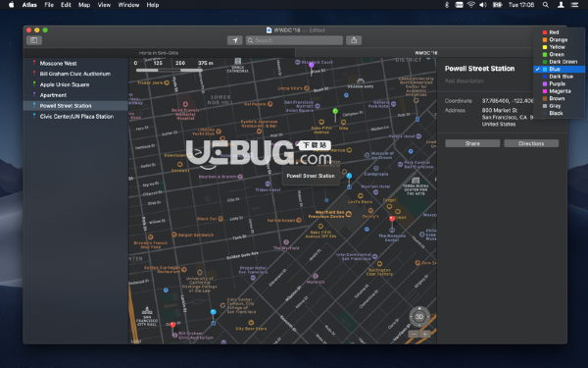The width and height of the screenshot is (588, 368).
Task: Choose the checked Blue color option
Action: (559, 69)
